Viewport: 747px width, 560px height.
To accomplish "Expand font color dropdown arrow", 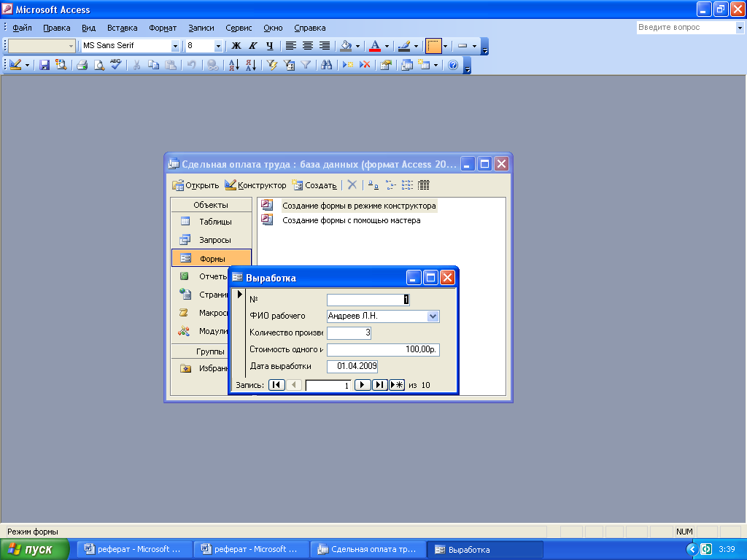I will pos(387,46).
